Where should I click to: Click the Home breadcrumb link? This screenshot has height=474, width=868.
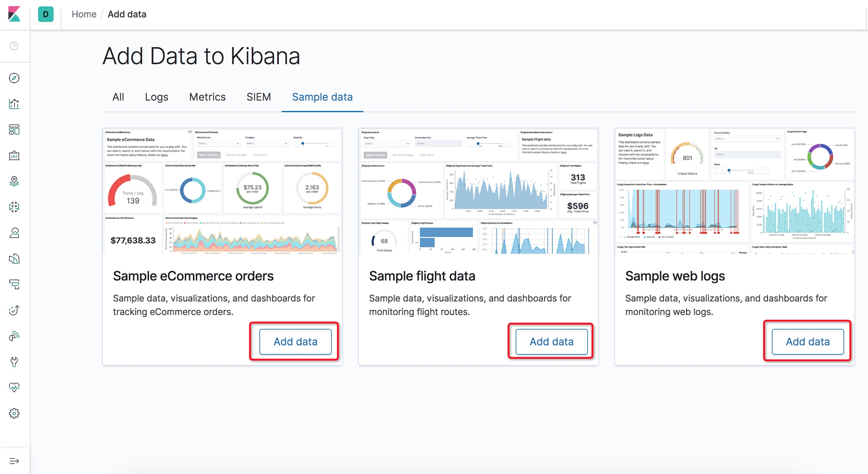click(84, 14)
